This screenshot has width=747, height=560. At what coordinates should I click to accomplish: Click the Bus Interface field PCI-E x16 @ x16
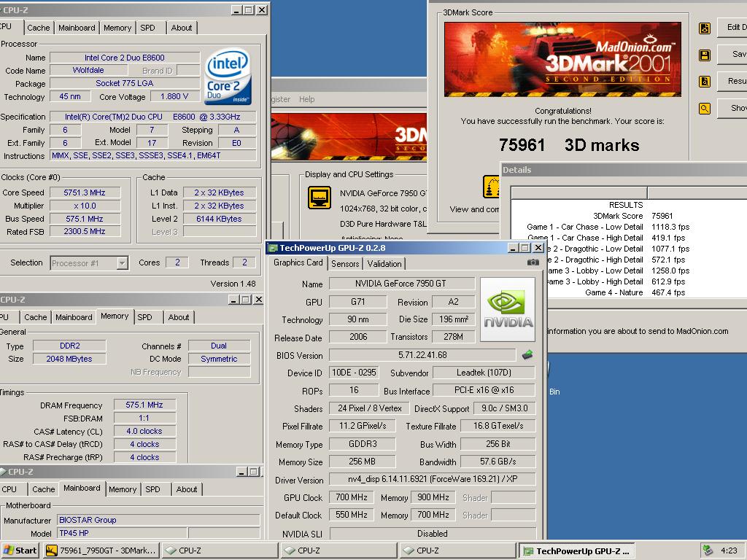tap(484, 390)
